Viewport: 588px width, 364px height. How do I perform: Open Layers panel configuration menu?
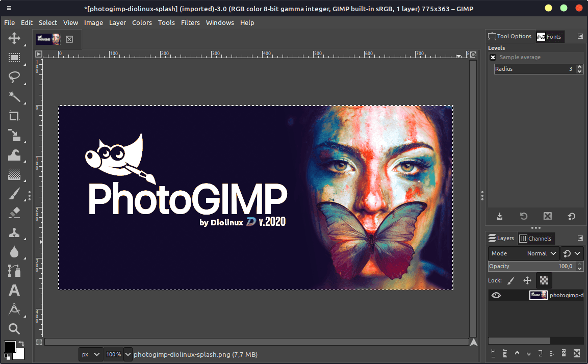pyautogui.click(x=580, y=238)
